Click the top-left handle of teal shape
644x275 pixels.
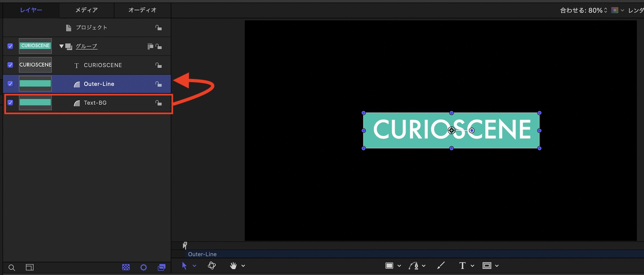coord(364,113)
